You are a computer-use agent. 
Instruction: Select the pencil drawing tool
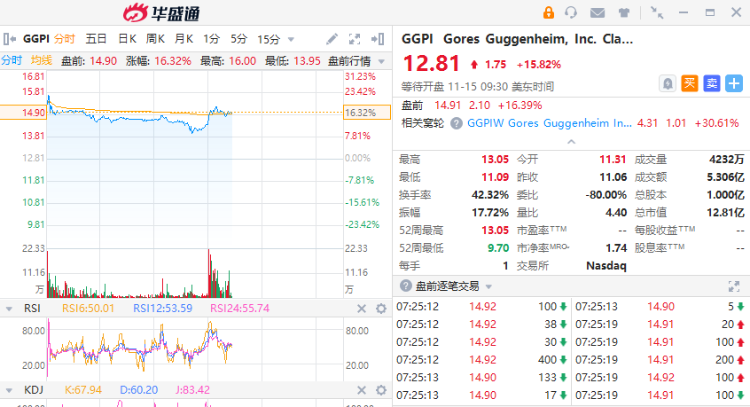332,39
